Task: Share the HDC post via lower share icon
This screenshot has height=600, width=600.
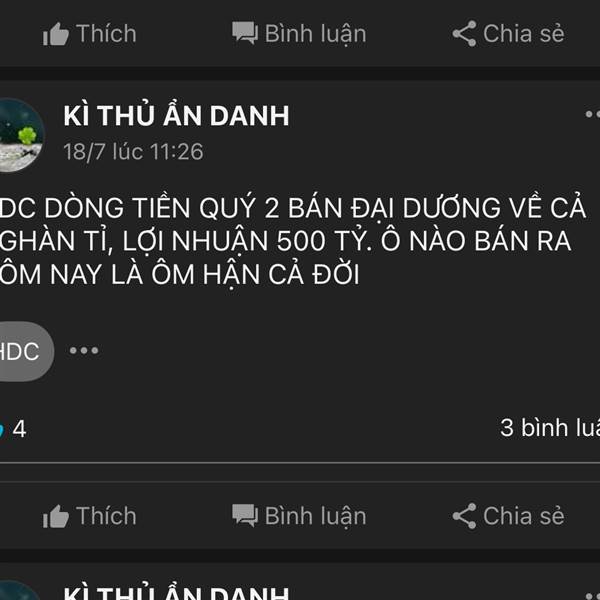Action: (464, 516)
